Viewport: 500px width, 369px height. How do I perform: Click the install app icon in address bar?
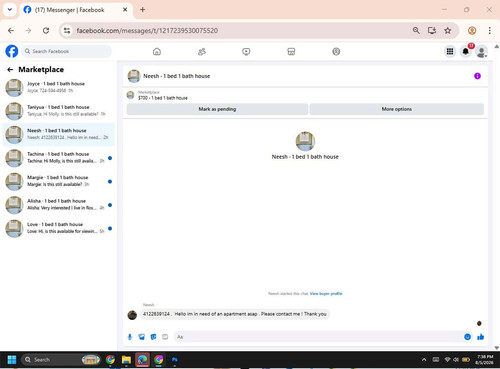(x=432, y=31)
